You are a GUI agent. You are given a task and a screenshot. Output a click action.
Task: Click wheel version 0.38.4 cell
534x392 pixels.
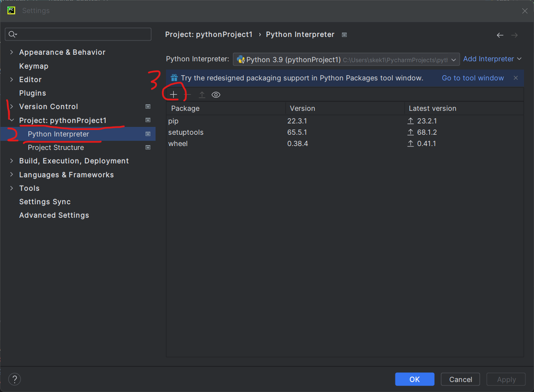(298, 143)
